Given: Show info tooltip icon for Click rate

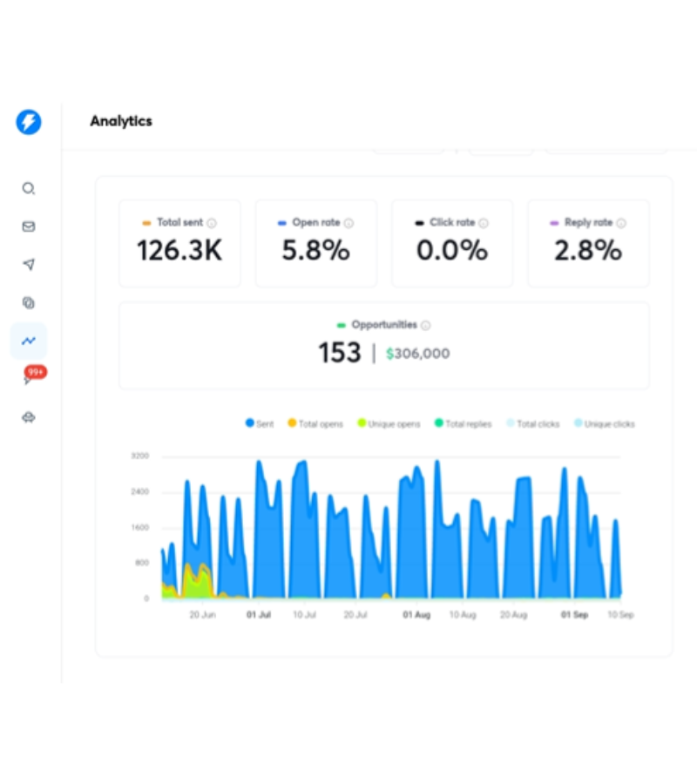Looking at the screenshot, I should 484,223.
